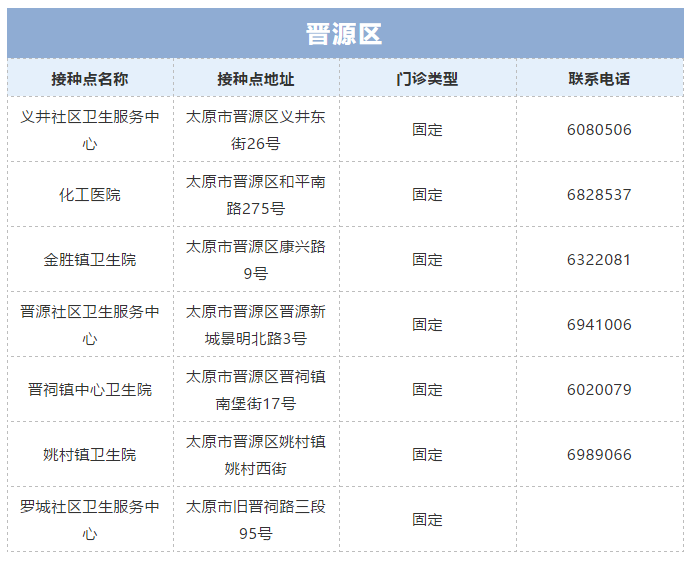690x561 pixels.
Task: Click 固定 in the 金胜镇卫生院 row
Action: [427, 260]
